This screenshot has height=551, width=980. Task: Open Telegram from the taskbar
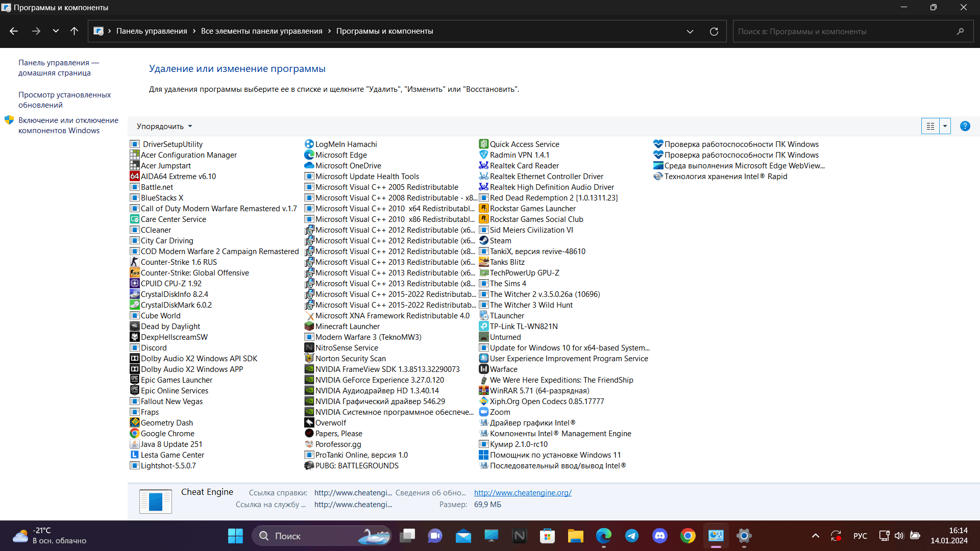click(x=632, y=536)
